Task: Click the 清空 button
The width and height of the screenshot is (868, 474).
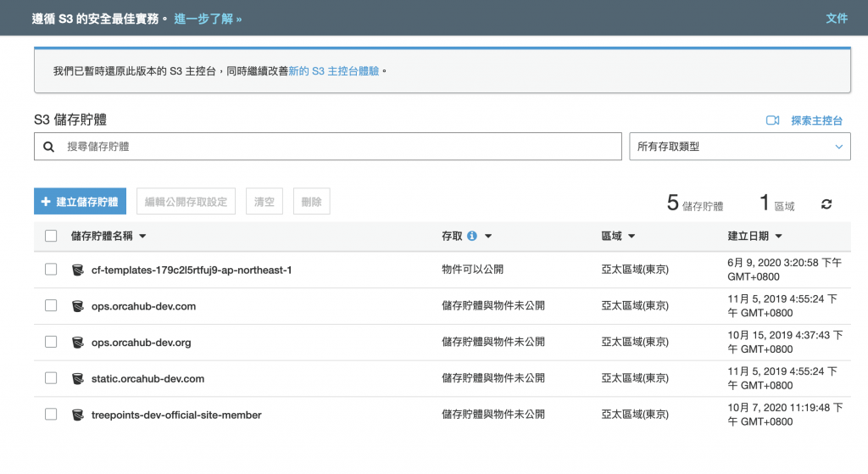Action: click(264, 202)
